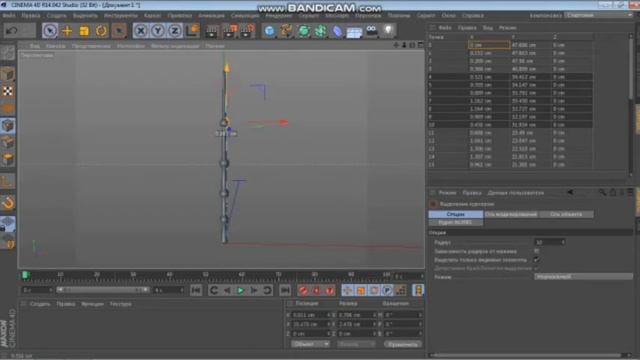Render to Picture Viewer icon
Image resolution: width=640 pixels, height=360 pixels.
(x=230, y=31)
